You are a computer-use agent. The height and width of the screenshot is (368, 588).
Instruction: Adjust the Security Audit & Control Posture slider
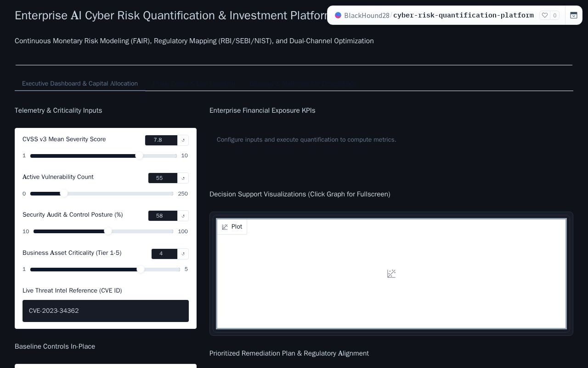(103, 231)
